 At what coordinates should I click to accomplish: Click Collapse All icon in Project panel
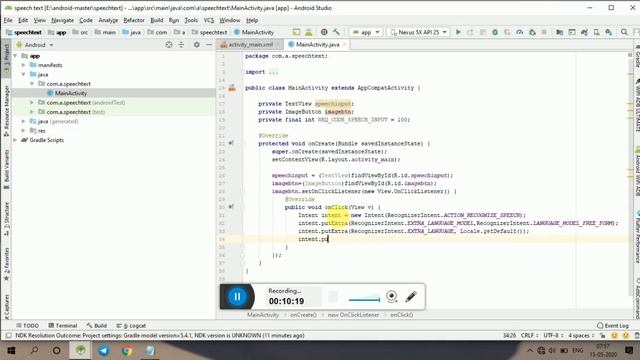pos(181,44)
